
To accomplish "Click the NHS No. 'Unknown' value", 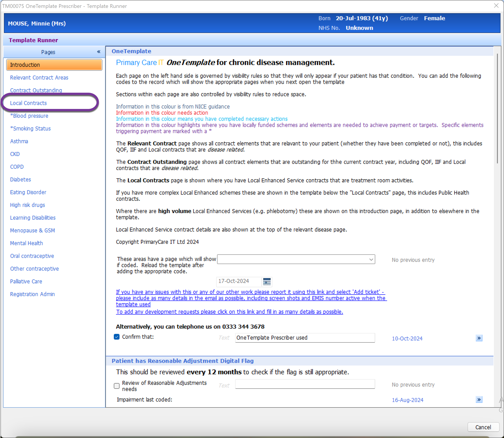I will click(x=359, y=28).
